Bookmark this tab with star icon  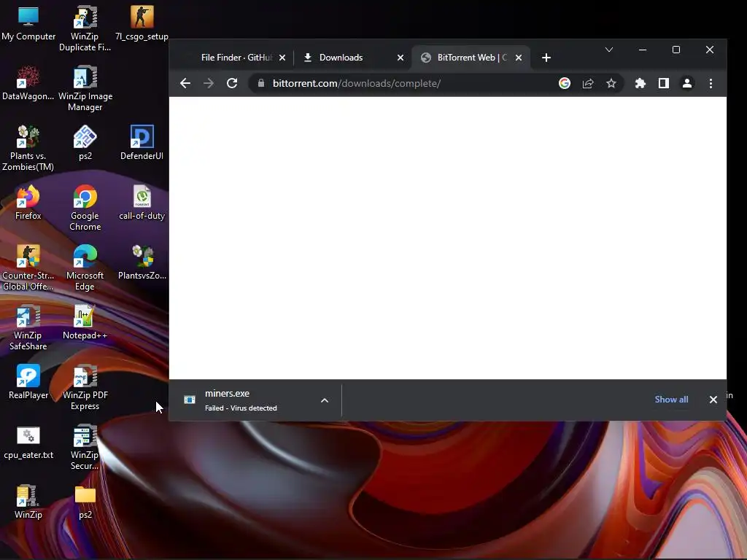(x=611, y=83)
